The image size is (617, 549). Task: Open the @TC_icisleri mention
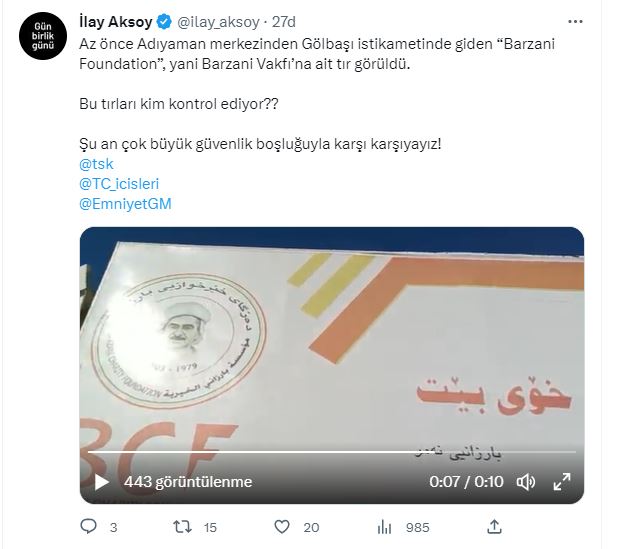pos(119,184)
